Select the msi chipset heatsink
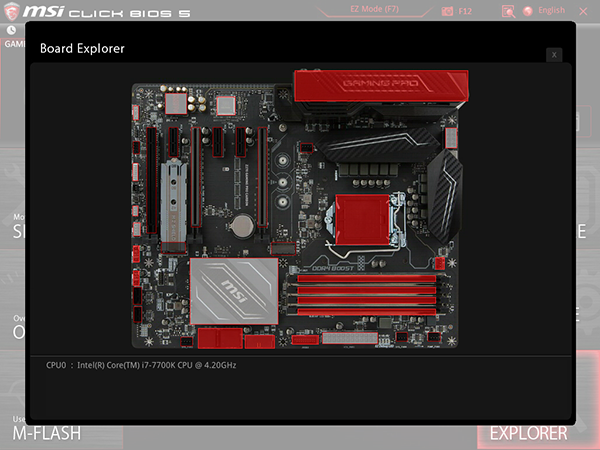This screenshot has width=600, height=450. pyautogui.click(x=234, y=291)
